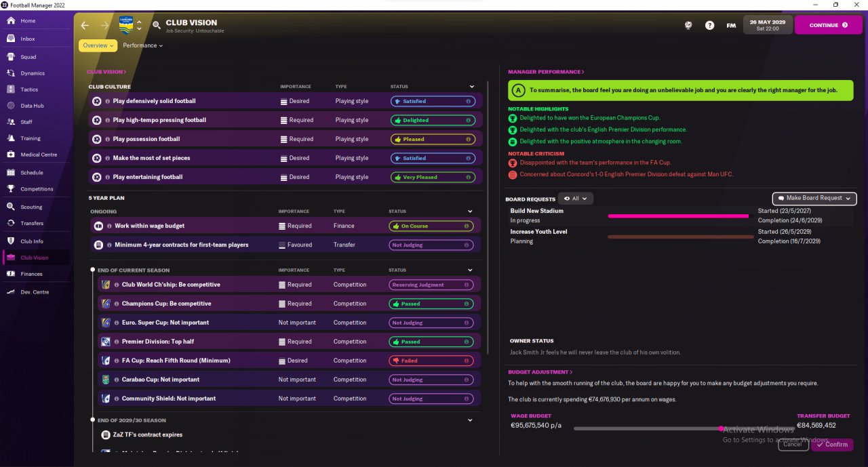Click the Increase Youth Level progress bar
Screen dimensions: 868x467
pos(680,237)
